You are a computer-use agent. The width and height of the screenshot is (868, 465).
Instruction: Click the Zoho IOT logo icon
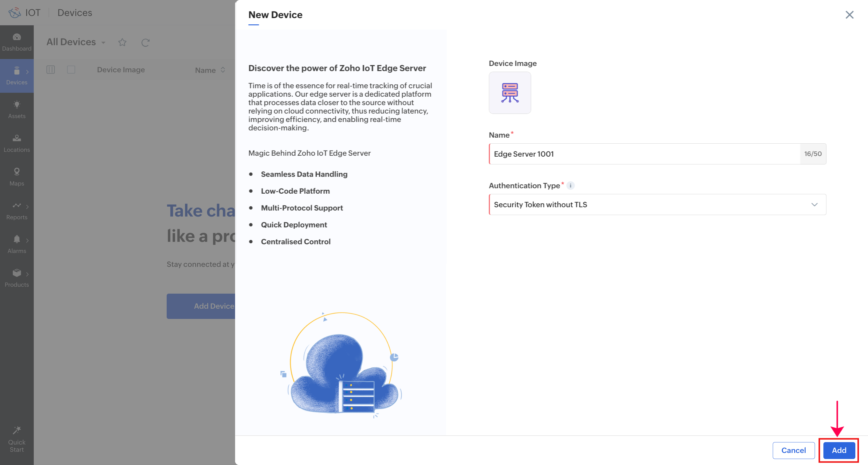pos(14,13)
